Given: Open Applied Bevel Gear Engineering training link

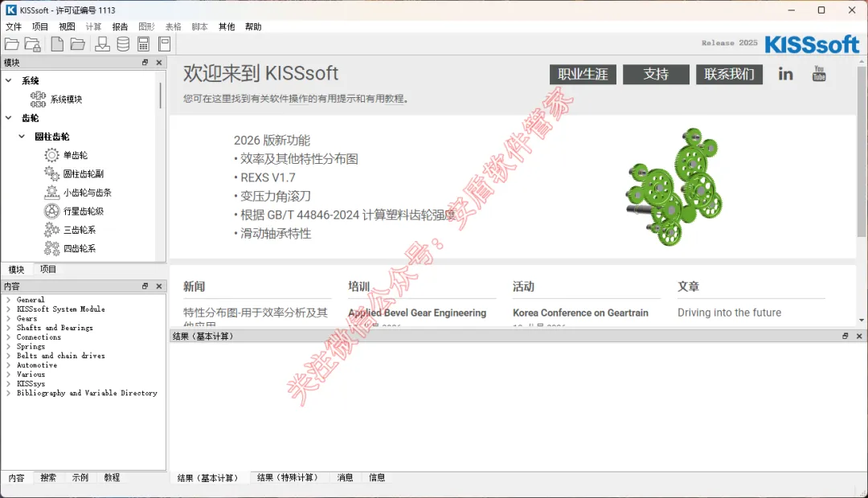Looking at the screenshot, I should coord(417,312).
